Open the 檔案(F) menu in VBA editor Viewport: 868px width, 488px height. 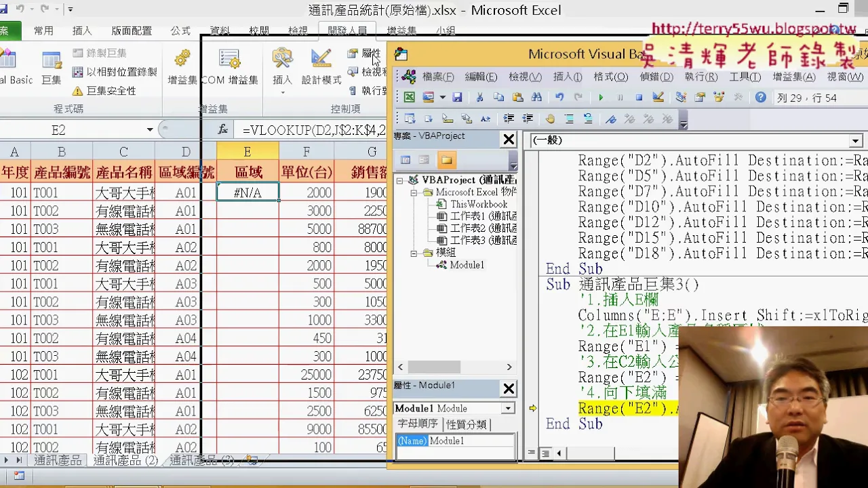pos(439,77)
